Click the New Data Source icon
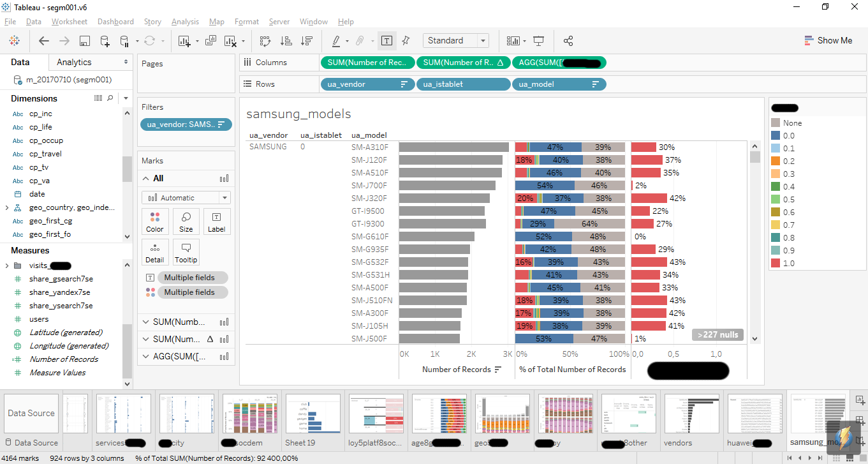The width and height of the screenshot is (868, 464). coord(105,41)
